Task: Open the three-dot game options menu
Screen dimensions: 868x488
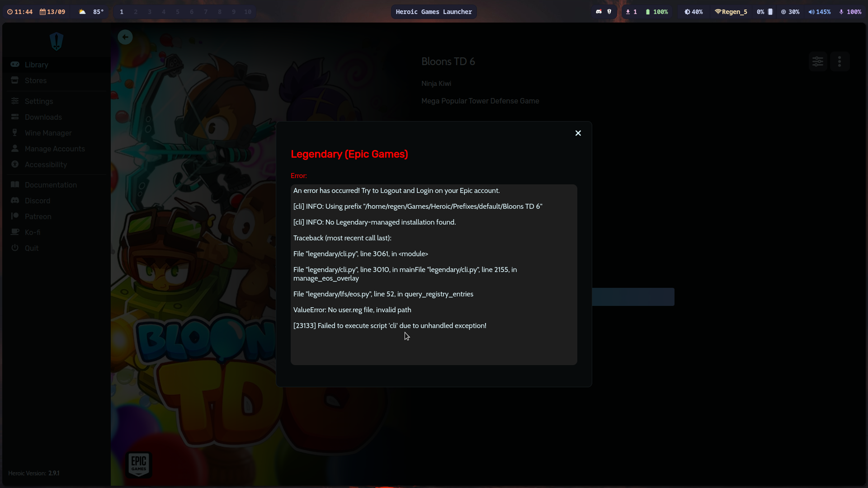Action: coord(840,61)
